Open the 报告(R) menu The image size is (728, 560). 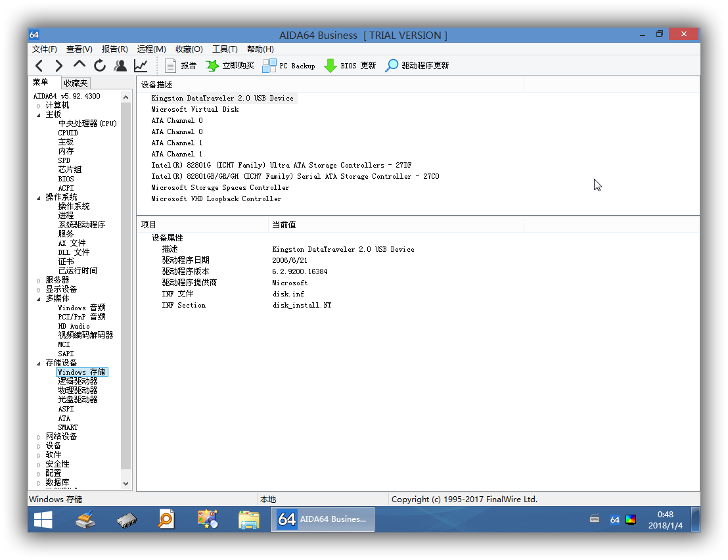pyautogui.click(x=115, y=49)
